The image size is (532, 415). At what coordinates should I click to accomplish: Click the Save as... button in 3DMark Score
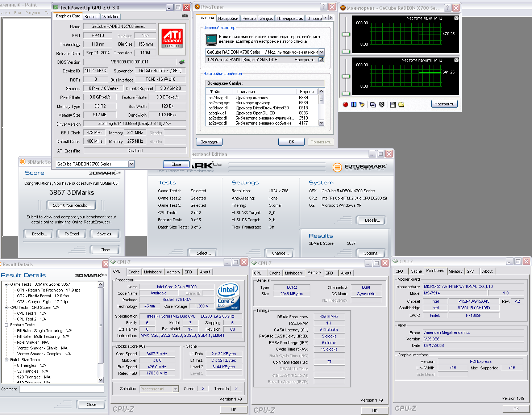pyautogui.click(x=105, y=234)
